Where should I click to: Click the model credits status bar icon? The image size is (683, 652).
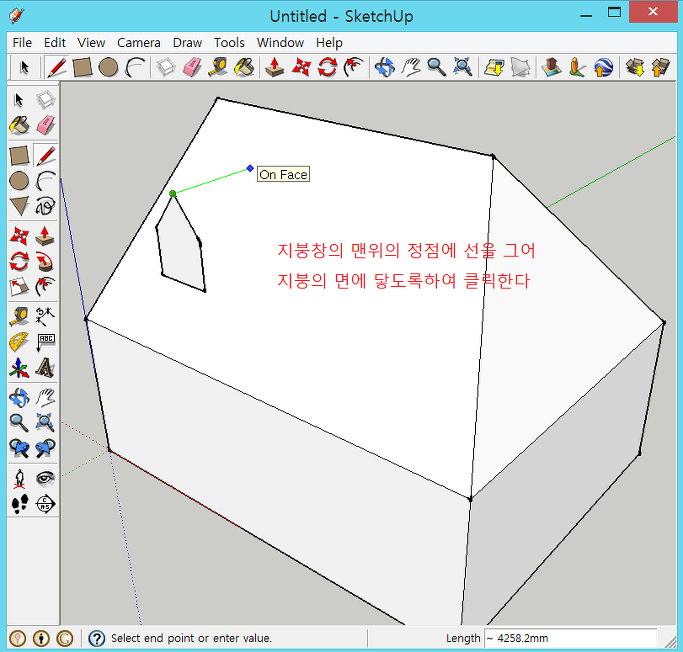pos(41,638)
